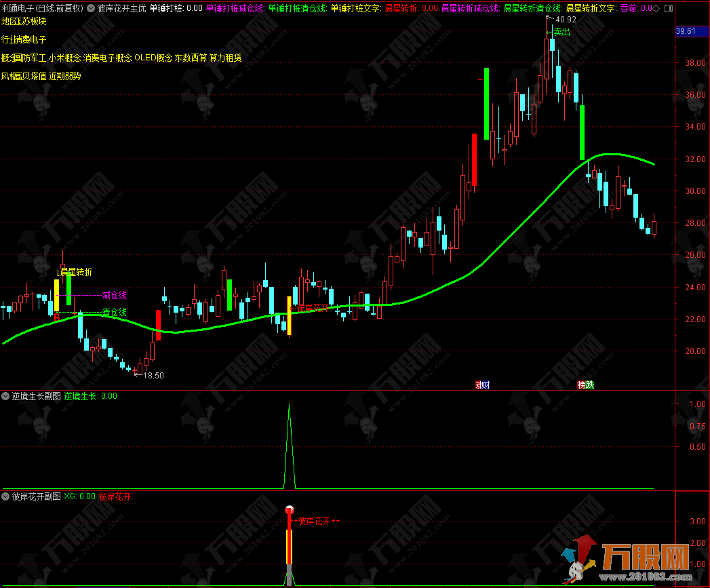Click the tall green candle near 36.00
710x588 pixels.
487,104
